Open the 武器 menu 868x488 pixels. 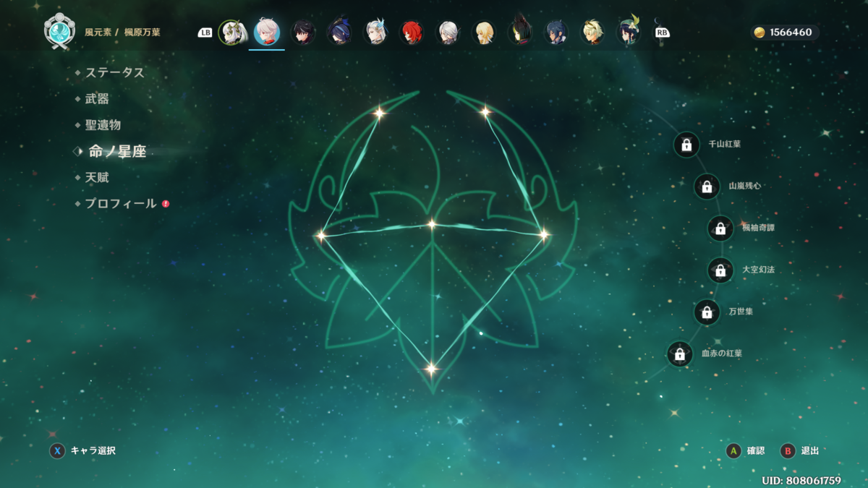97,99
